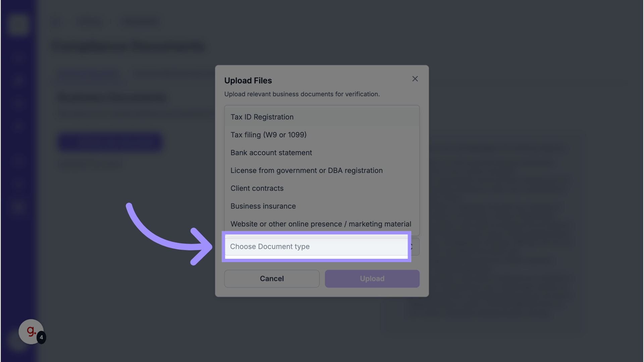Select Tax ID Registration option
644x362 pixels.
[x=262, y=117]
